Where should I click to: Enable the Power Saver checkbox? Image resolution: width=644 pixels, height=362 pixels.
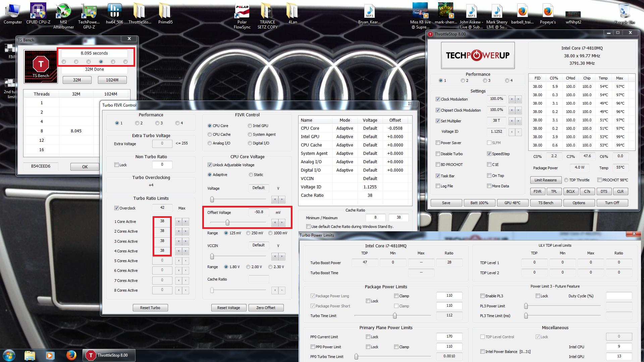(438, 143)
